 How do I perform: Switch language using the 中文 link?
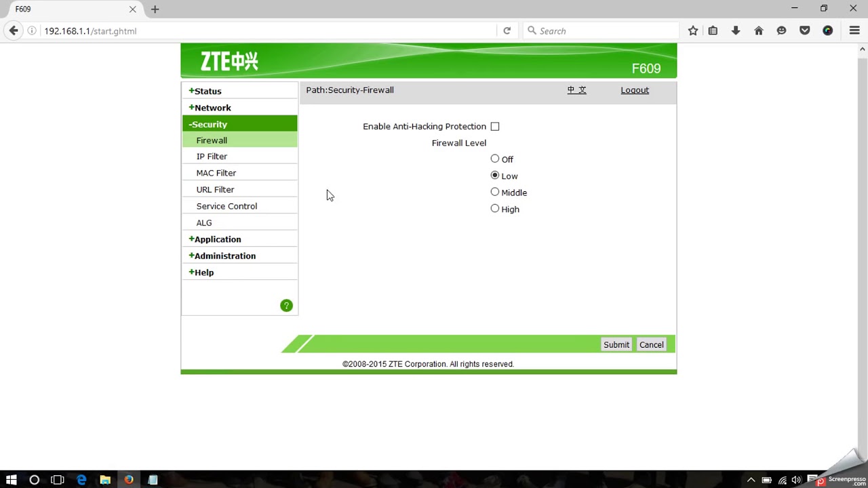(576, 90)
